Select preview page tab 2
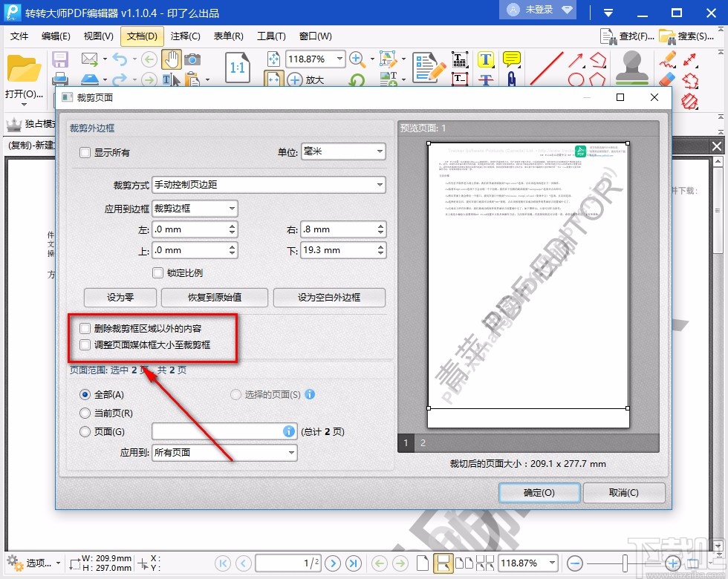728x579 pixels. [x=423, y=442]
